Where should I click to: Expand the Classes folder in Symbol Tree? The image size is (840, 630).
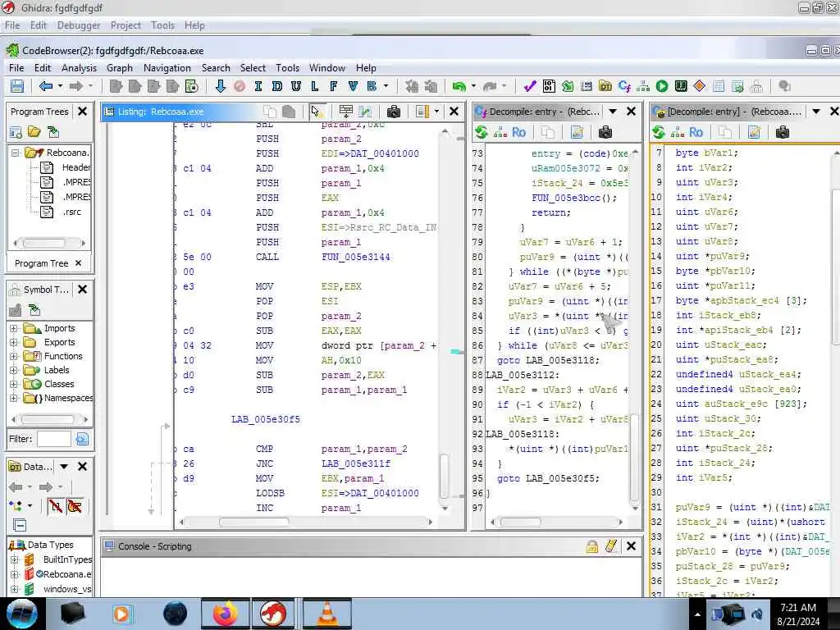coord(14,384)
